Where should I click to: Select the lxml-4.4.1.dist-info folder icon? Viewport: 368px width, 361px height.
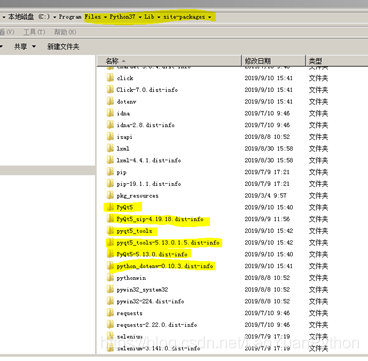110,160
